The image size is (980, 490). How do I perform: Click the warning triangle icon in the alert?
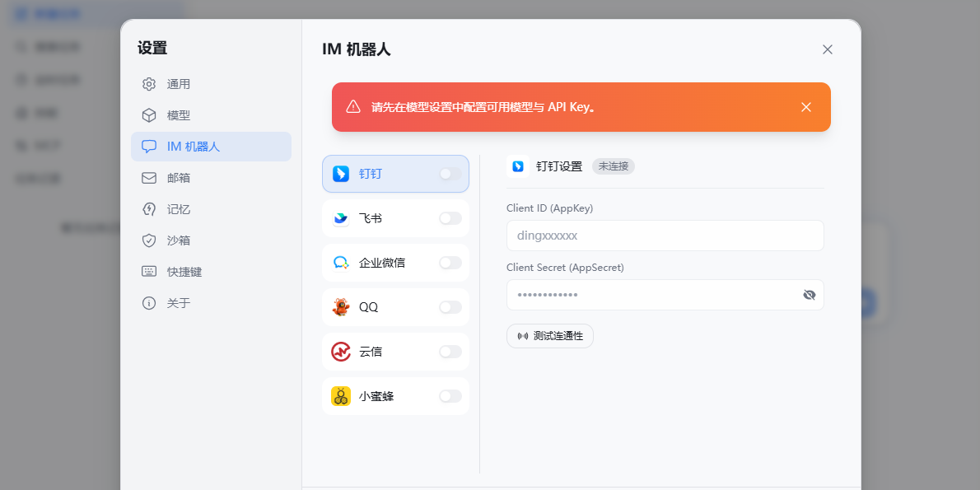click(353, 107)
